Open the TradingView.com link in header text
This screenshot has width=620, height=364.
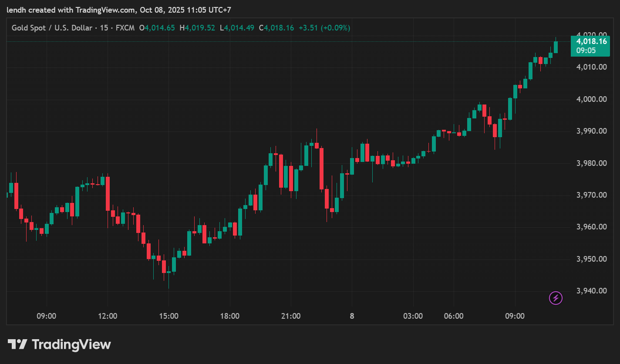click(x=105, y=10)
